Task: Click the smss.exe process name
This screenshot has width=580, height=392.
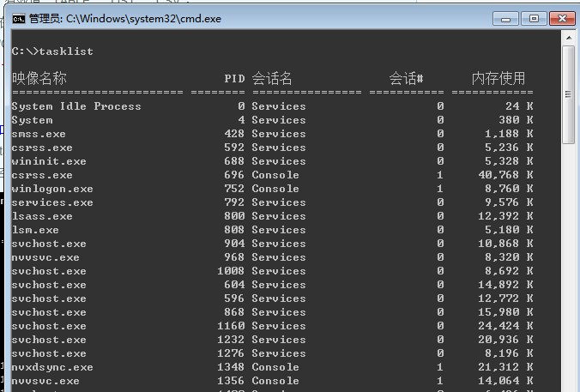Action: click(x=39, y=134)
